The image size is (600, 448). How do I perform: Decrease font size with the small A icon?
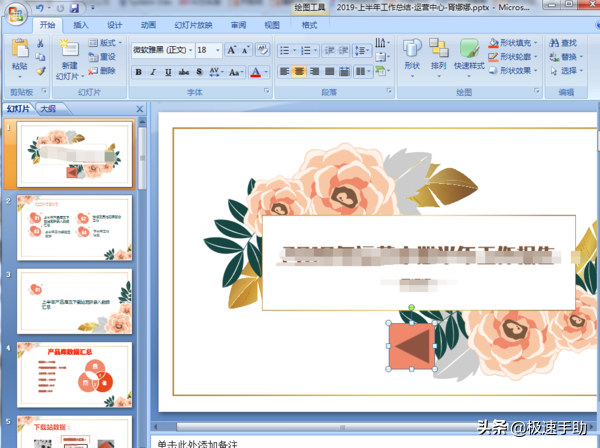pyautogui.click(x=246, y=50)
